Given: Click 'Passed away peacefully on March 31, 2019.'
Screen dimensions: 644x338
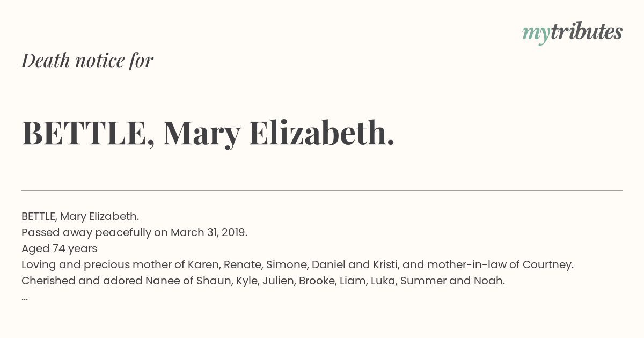Looking at the screenshot, I should (134, 232).
